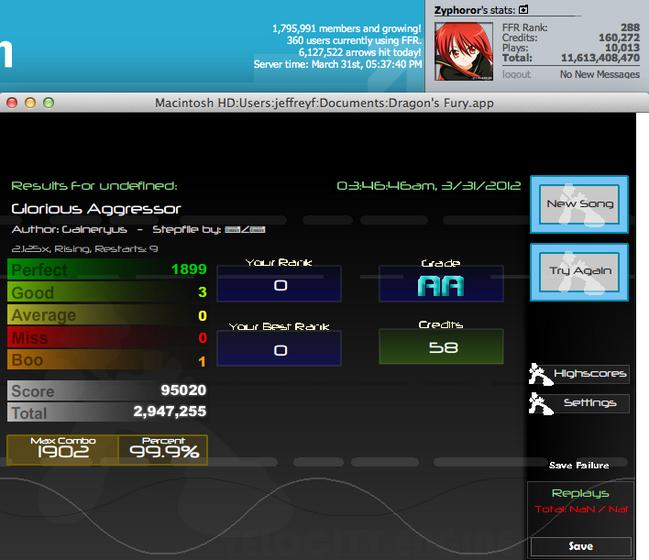Click the stepfile author flag icon
The image size is (649, 560).
pos(245,230)
